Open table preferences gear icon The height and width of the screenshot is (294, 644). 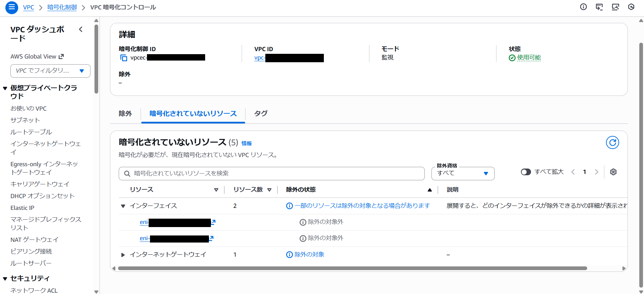613,172
